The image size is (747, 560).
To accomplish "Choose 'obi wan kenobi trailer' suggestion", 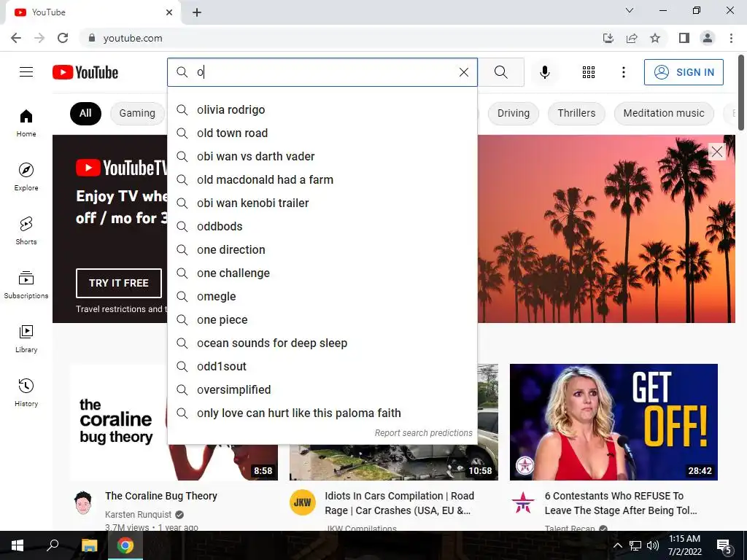I will point(322,203).
